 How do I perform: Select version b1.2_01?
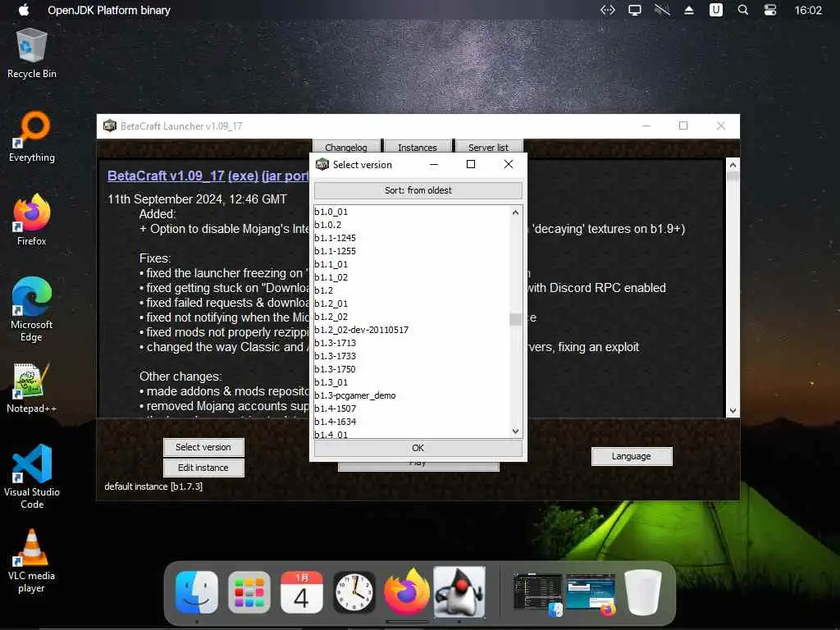(412, 304)
